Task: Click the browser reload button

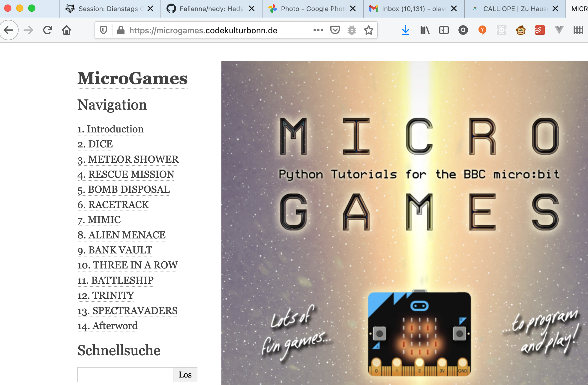Action: pos(48,30)
